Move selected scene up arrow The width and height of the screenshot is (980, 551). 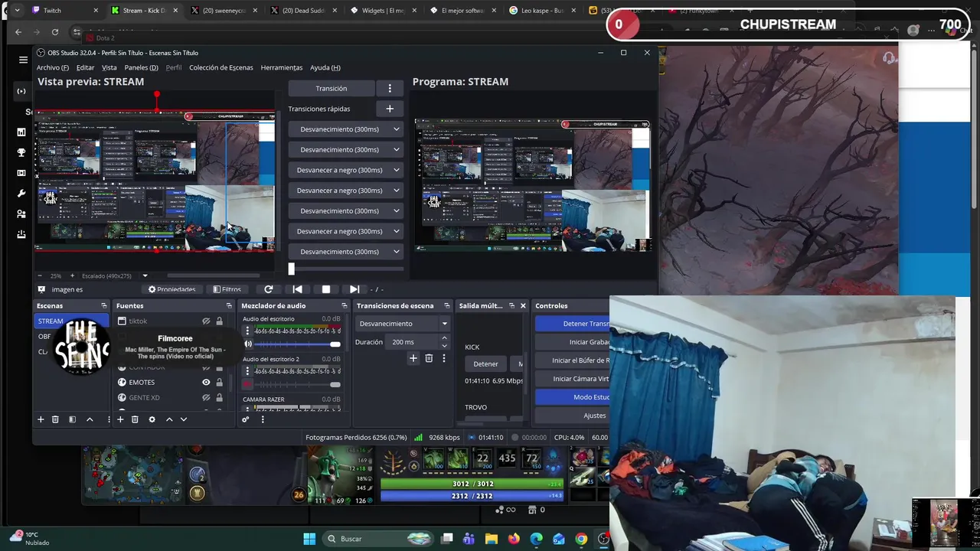[90, 419]
